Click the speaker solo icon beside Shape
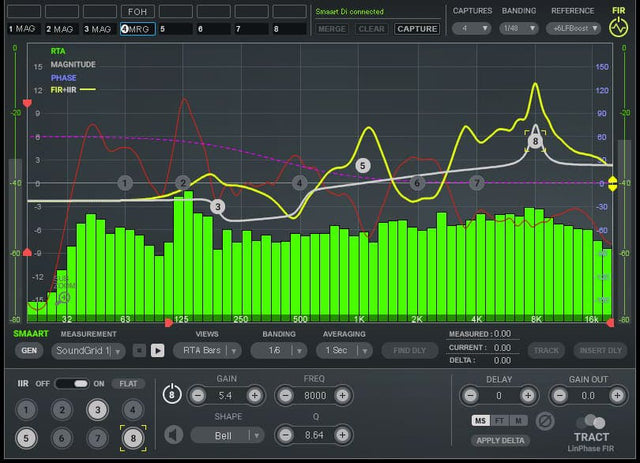This screenshot has height=463, width=640. (x=174, y=435)
